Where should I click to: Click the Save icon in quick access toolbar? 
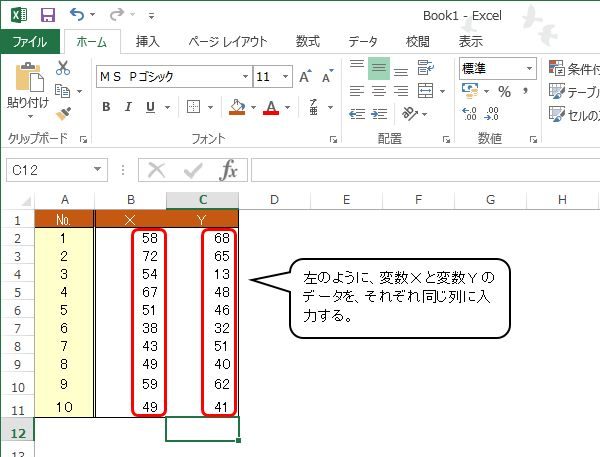47,15
